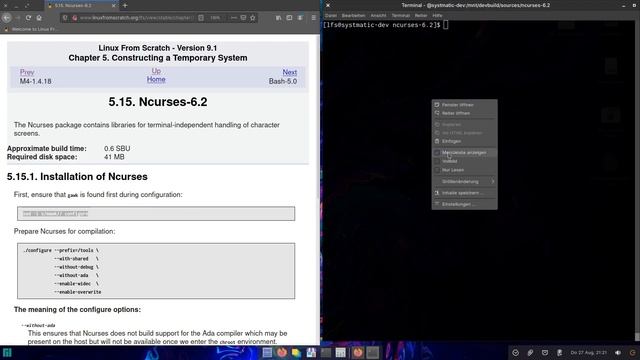Follow the Next link to Bash

point(290,72)
